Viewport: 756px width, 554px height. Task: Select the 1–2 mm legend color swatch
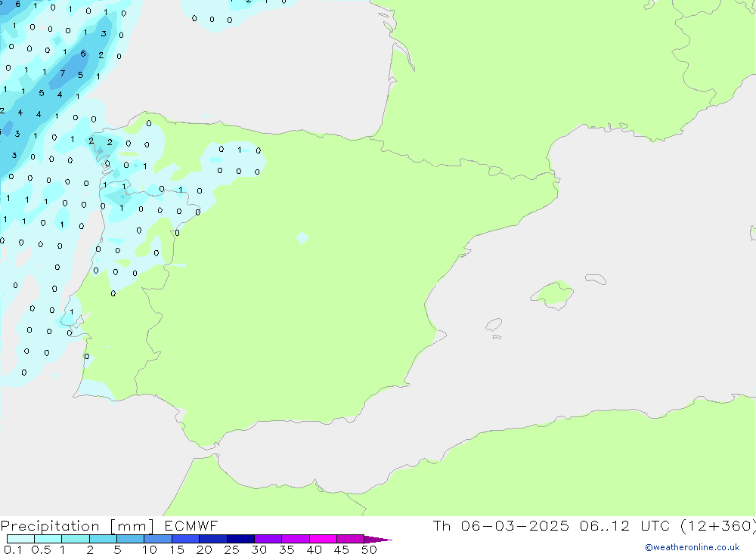(76, 539)
